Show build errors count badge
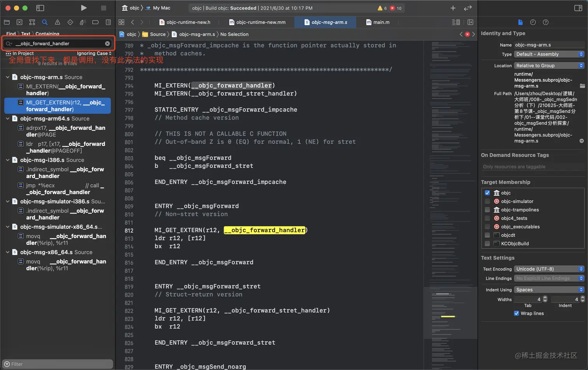The width and height of the screenshot is (588, 370). pyautogui.click(x=396, y=8)
